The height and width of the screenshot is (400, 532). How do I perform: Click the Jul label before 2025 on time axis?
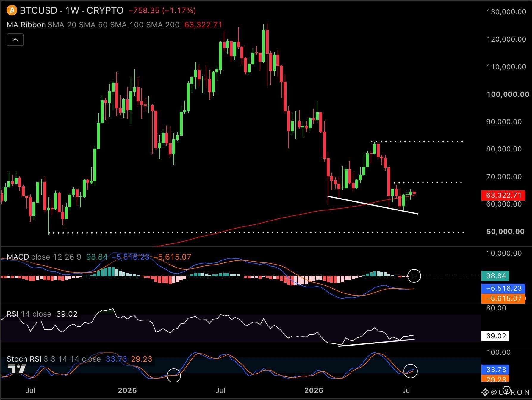pos(30,390)
